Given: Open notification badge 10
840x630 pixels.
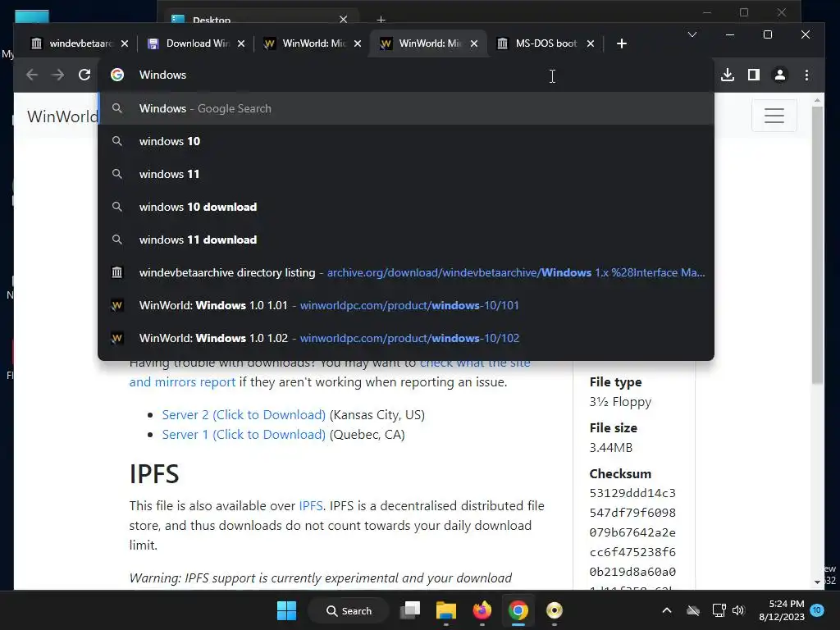Looking at the screenshot, I should pyautogui.click(x=816, y=610).
